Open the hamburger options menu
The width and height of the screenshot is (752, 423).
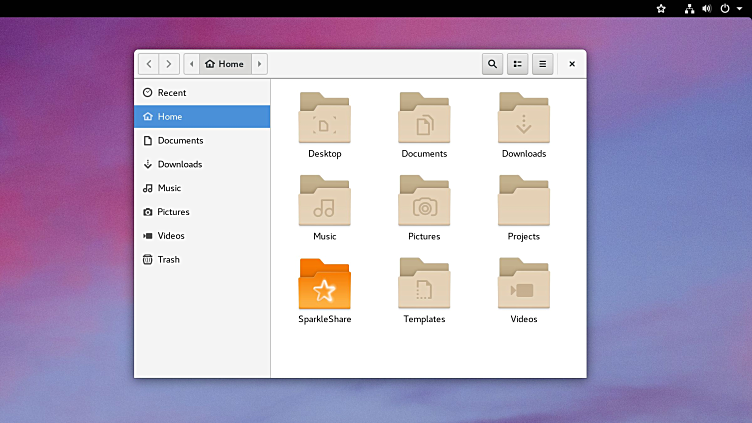pyautogui.click(x=543, y=64)
